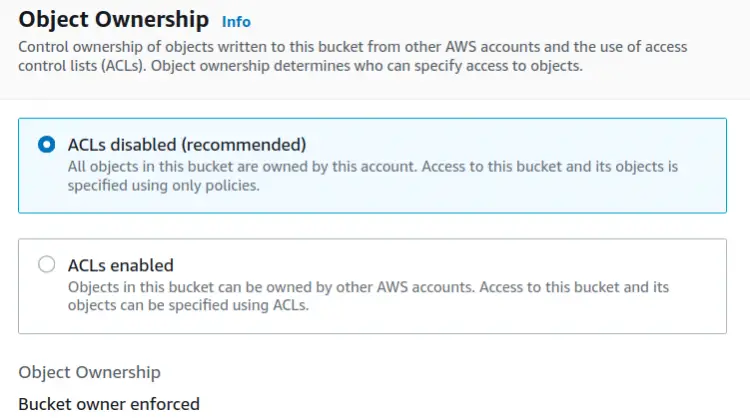
Task: Open the Info link beside Object Ownership
Action: click(x=236, y=21)
